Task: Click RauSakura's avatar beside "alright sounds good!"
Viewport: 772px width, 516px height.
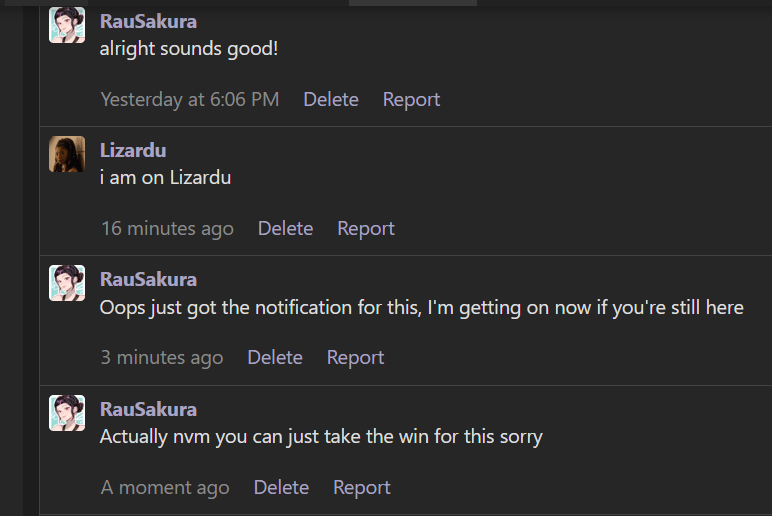Action: 67,25
